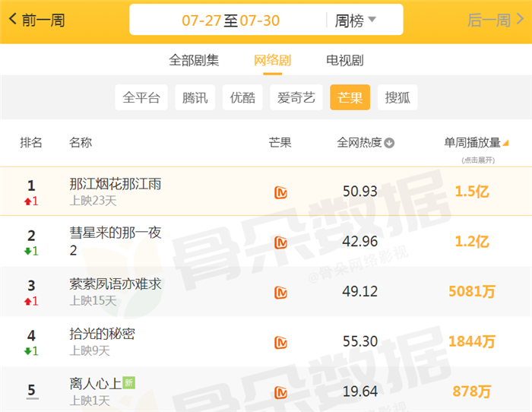Screen dimensions: 532x412
Task: Click 上映23天 subtitle text
Action: point(93,201)
